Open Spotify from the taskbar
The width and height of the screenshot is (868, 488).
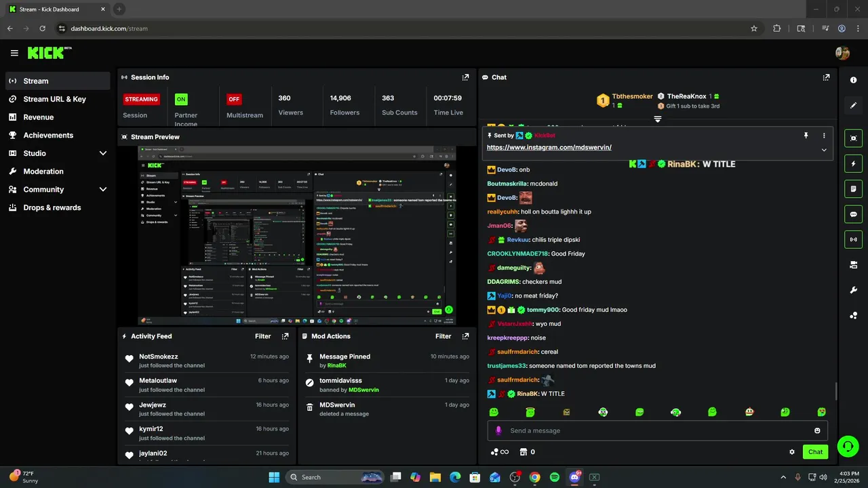555,477
